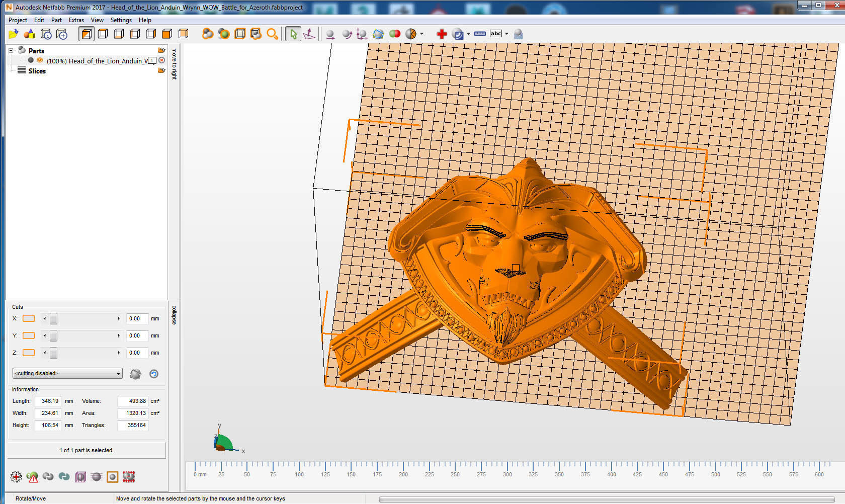Click the Boolean operations red-green spheres icon
The width and height of the screenshot is (845, 504).
pyautogui.click(x=395, y=34)
